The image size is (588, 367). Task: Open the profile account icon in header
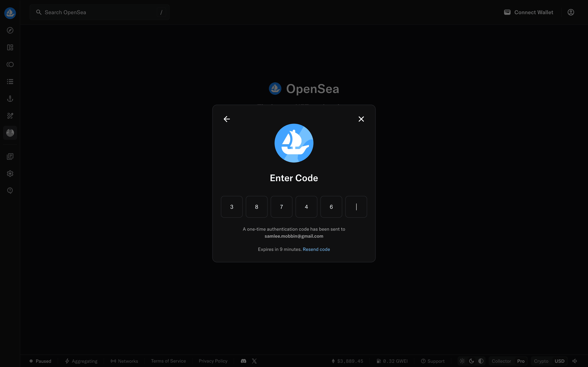[570, 12]
